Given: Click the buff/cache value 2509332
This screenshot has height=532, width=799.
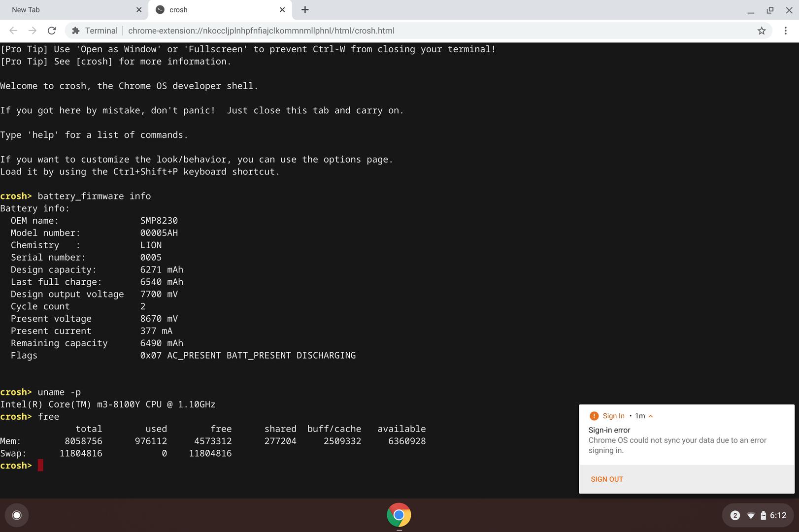Looking at the screenshot, I should (x=342, y=441).
